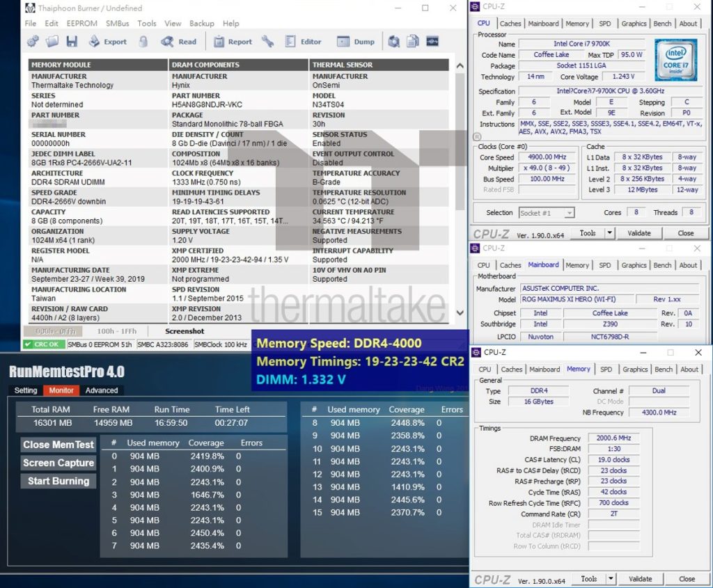This screenshot has height=588, width=713.
Task: Click the scroll down arrow in Thaiphoon report
Action: [460, 312]
